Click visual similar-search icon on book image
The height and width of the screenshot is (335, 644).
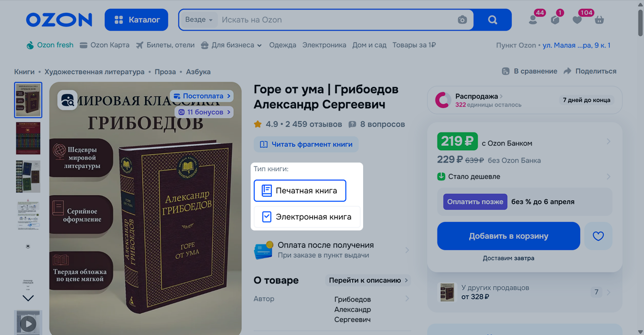click(67, 100)
